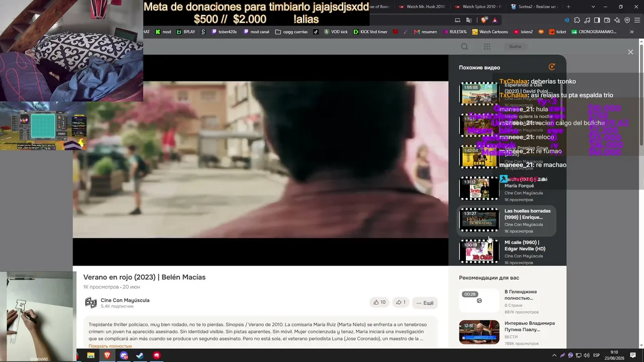Screen dimensions: 644x362
Task: Open the loken2 YouTube bookmark
Action: pyautogui.click(x=523, y=32)
